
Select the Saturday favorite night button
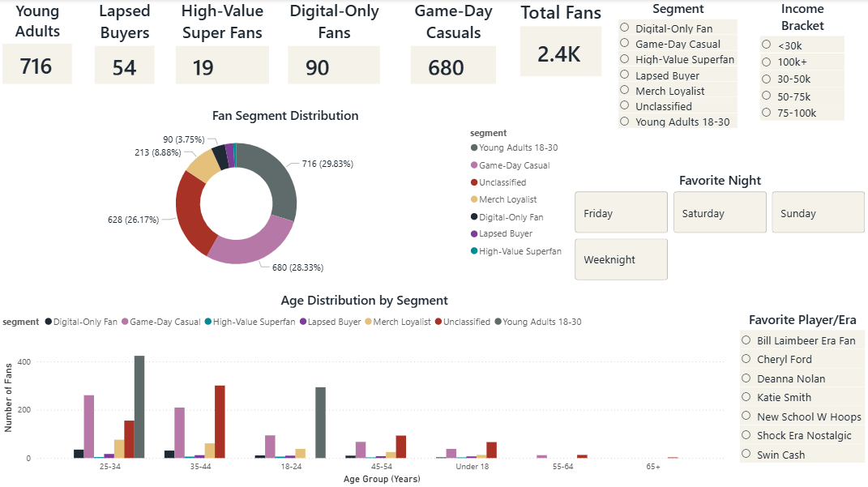coord(720,211)
